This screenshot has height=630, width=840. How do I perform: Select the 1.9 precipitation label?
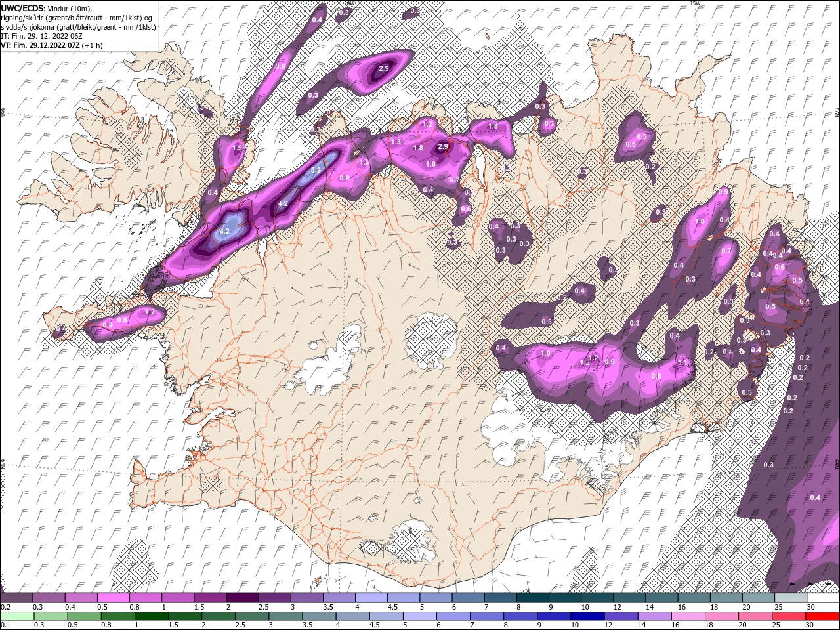238,148
